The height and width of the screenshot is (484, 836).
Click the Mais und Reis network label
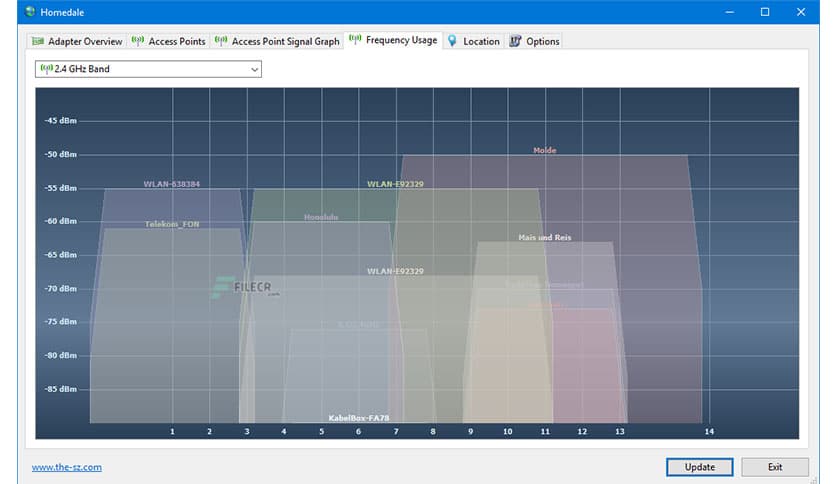click(x=544, y=238)
